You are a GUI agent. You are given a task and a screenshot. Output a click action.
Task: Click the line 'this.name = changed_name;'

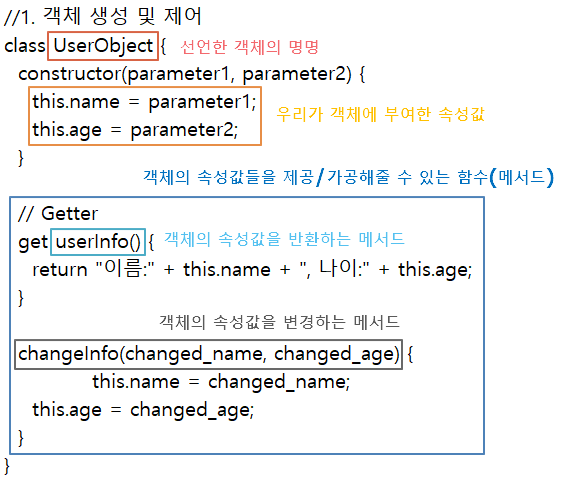tap(221, 382)
